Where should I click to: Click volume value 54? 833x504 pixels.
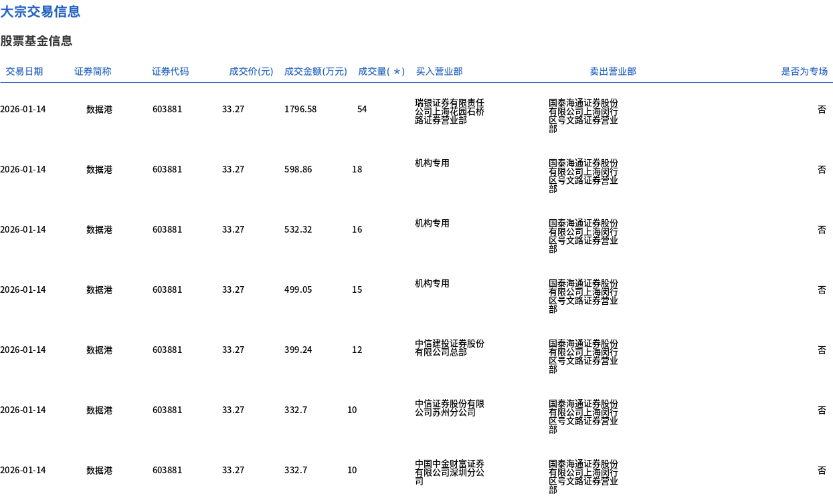362,109
